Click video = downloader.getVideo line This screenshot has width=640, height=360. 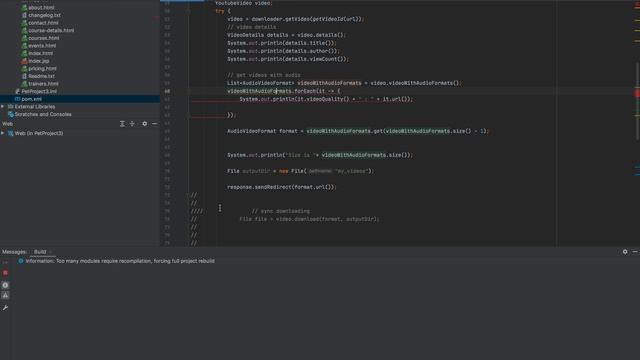click(296, 19)
